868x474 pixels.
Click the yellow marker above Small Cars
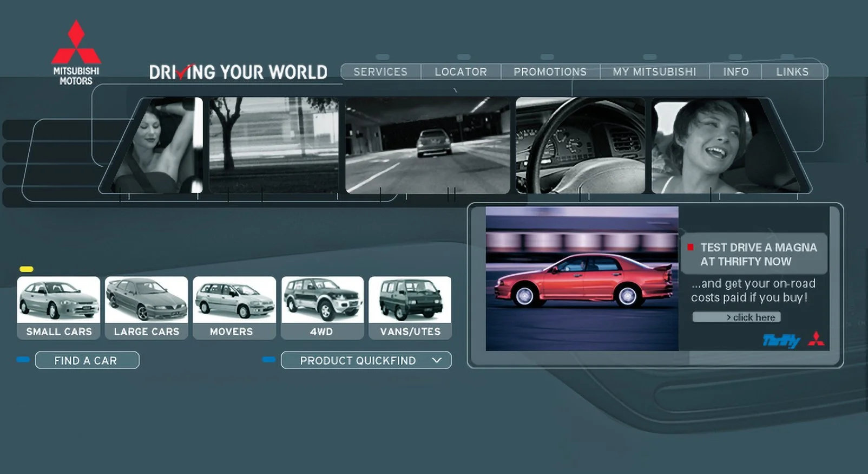point(27,269)
